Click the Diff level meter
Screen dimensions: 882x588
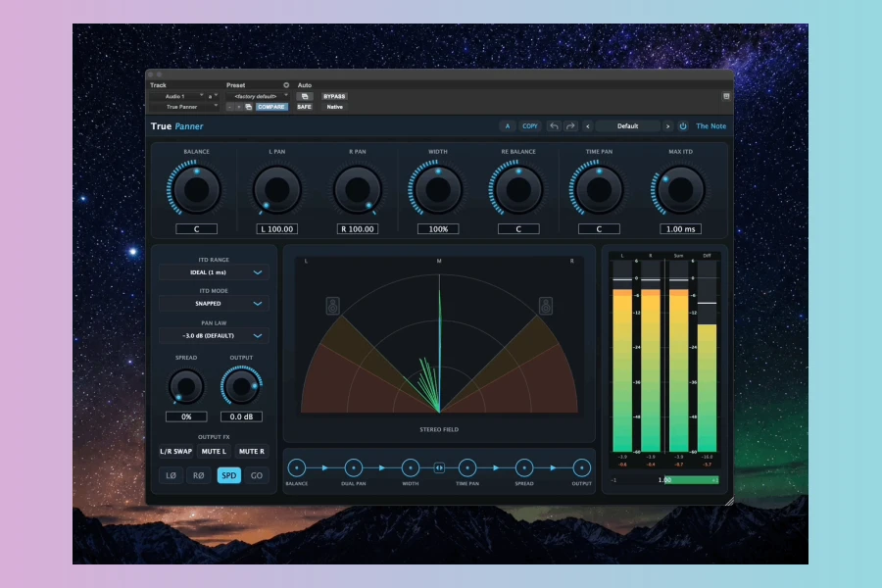(x=707, y=356)
